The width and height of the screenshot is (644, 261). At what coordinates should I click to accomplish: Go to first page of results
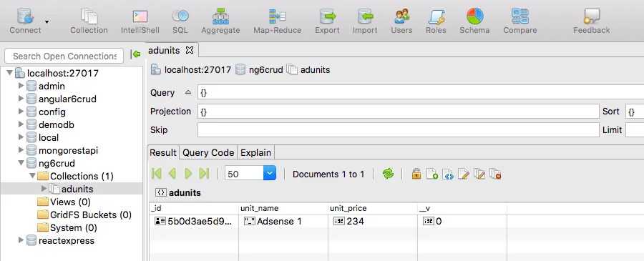coord(157,174)
